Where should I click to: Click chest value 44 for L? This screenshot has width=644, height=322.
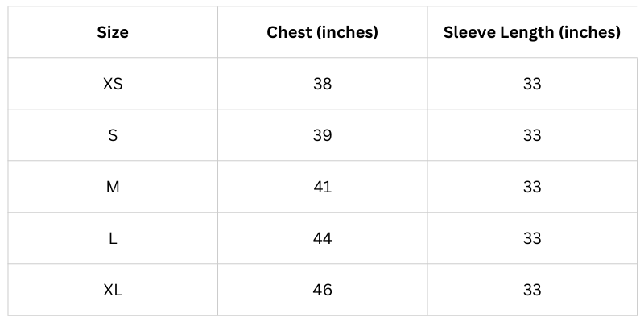pyautogui.click(x=323, y=238)
